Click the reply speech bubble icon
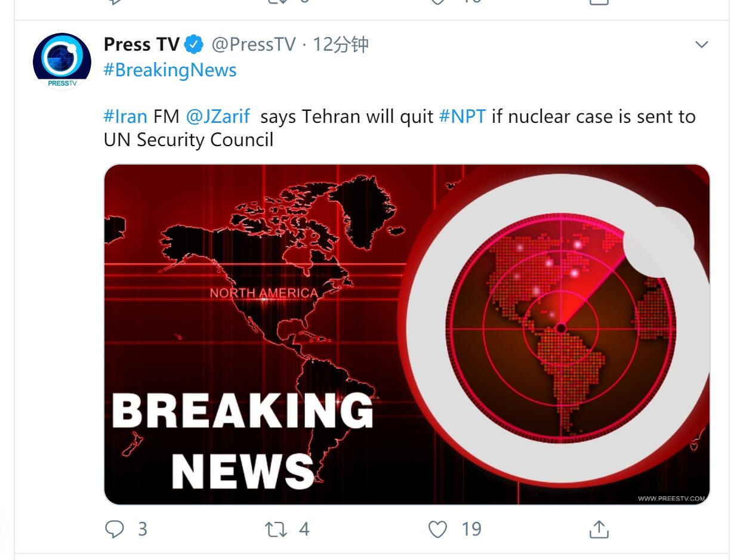Image resolution: width=740 pixels, height=560 pixels. [x=114, y=529]
